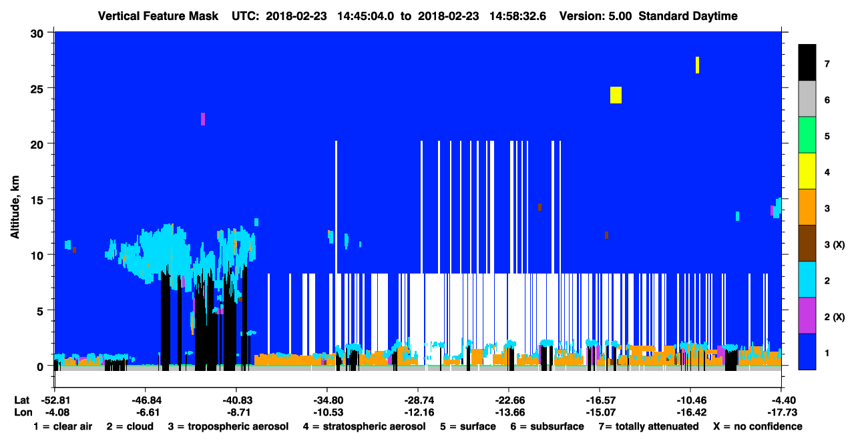Click the '4 = stratospheric aerosol' legend text
Image resolution: width=868 pixels, height=445 pixels.
pyautogui.click(x=364, y=426)
